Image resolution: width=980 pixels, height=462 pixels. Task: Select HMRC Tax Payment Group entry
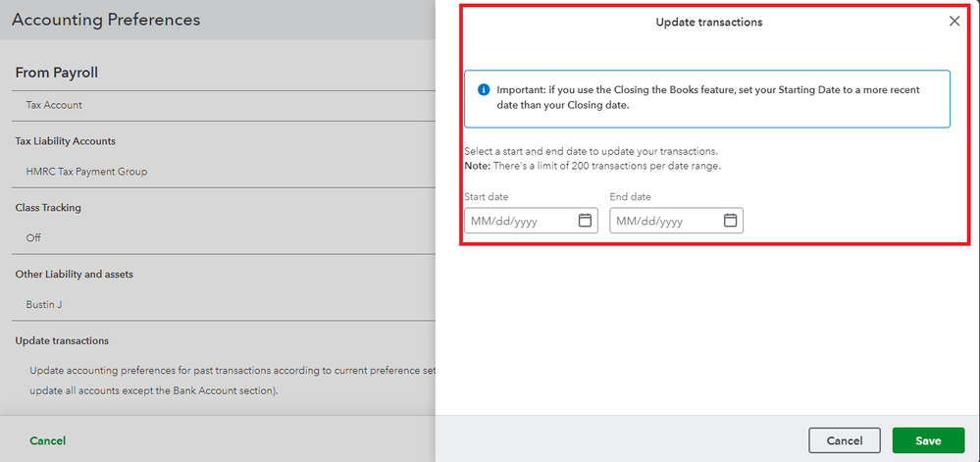click(86, 172)
